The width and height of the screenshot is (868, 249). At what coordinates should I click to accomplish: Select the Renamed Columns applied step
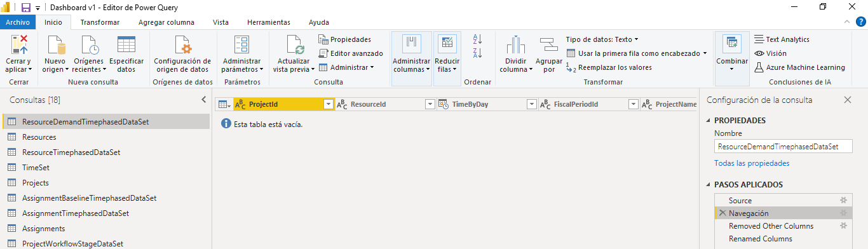(x=783, y=239)
